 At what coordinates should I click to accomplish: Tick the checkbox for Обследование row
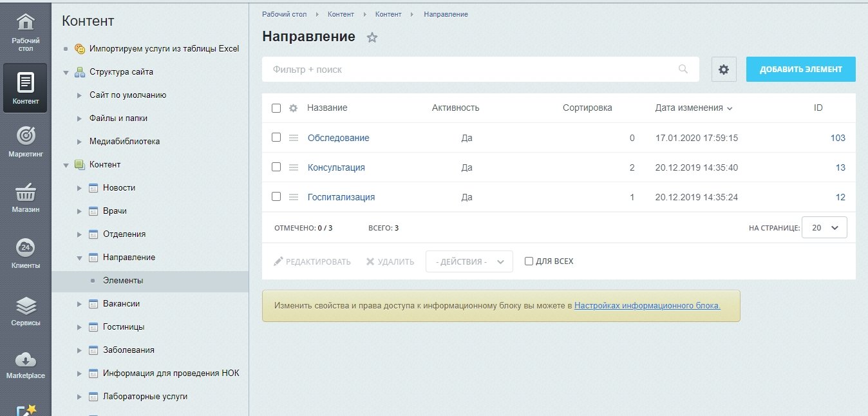[x=276, y=137]
